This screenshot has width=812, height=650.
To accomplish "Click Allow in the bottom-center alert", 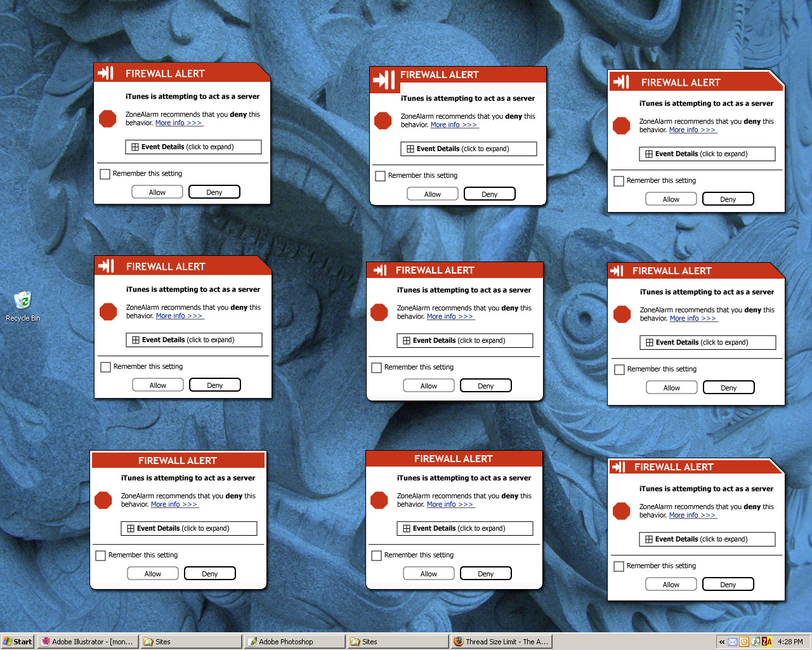I will [x=429, y=573].
